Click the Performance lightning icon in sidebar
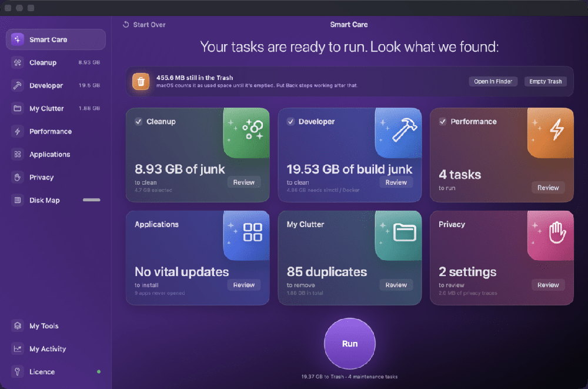Screen dimensions: 588x389 tap(17, 131)
